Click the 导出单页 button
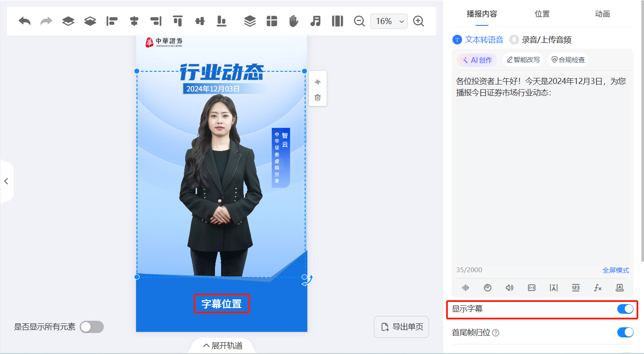The height and width of the screenshot is (354, 644). [x=401, y=326]
